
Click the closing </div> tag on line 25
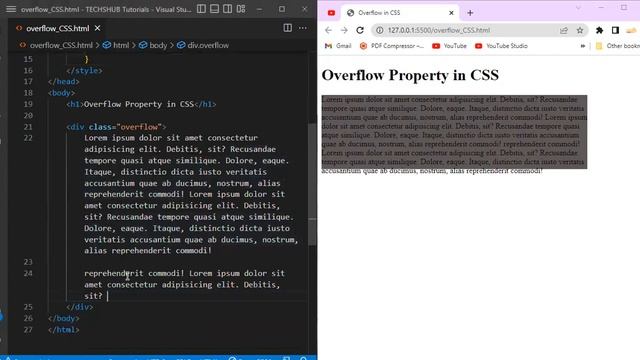(x=80, y=307)
